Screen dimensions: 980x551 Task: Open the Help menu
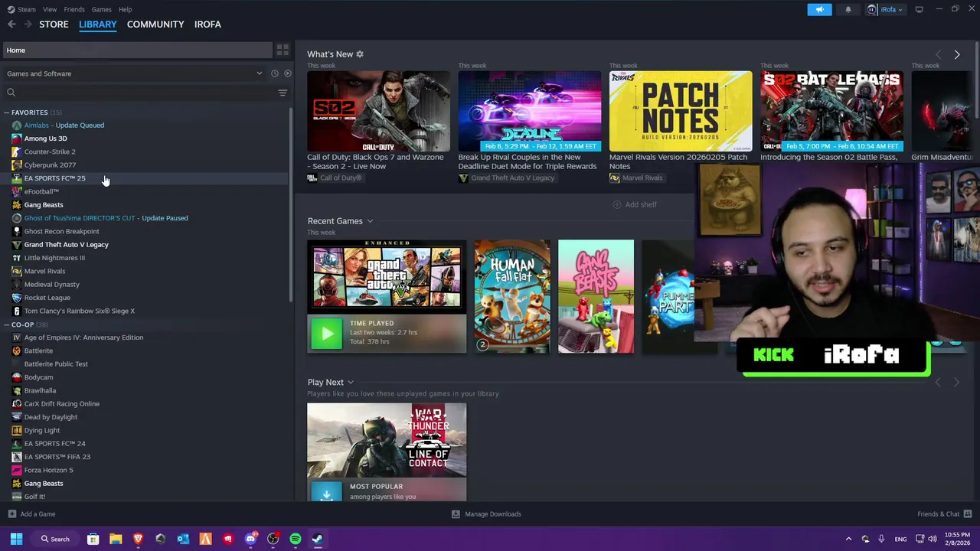coord(125,9)
